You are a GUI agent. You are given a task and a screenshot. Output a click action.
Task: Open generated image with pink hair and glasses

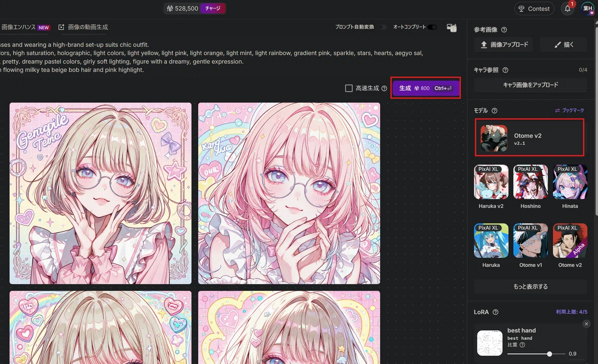[289, 193]
